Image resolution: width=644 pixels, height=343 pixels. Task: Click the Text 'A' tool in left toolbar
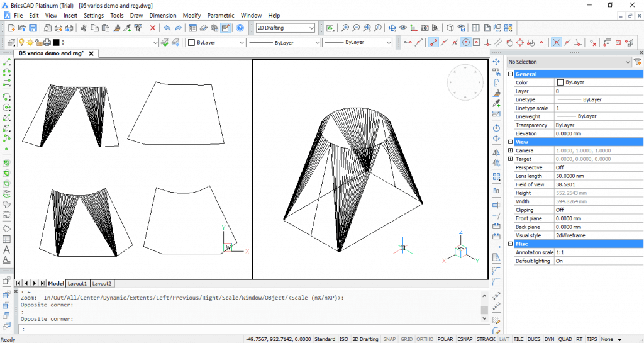tap(6, 250)
